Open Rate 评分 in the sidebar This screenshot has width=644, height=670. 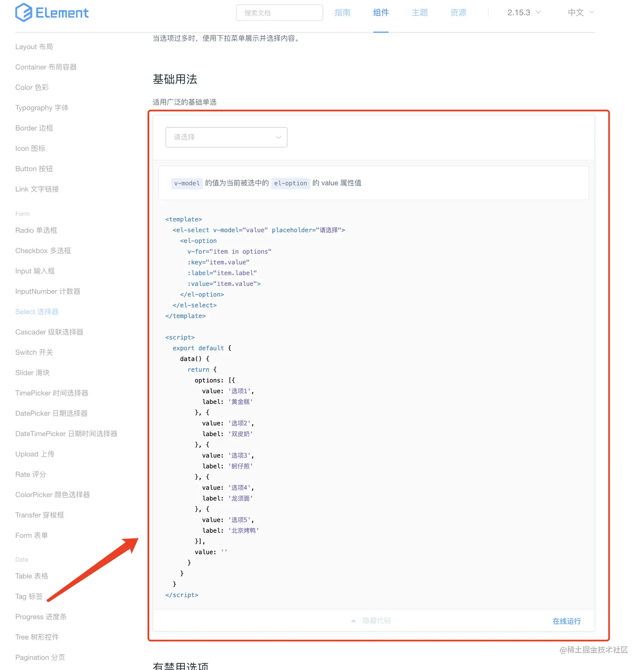point(31,474)
